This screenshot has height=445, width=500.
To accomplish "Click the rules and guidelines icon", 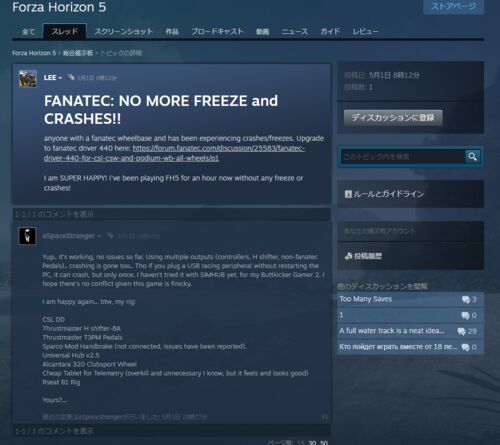I will (x=348, y=194).
